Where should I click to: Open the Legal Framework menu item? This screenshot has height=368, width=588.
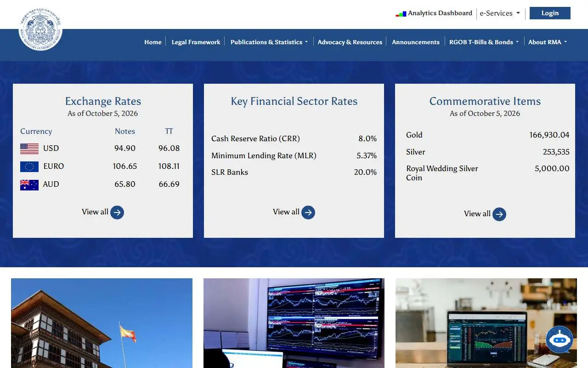point(196,42)
